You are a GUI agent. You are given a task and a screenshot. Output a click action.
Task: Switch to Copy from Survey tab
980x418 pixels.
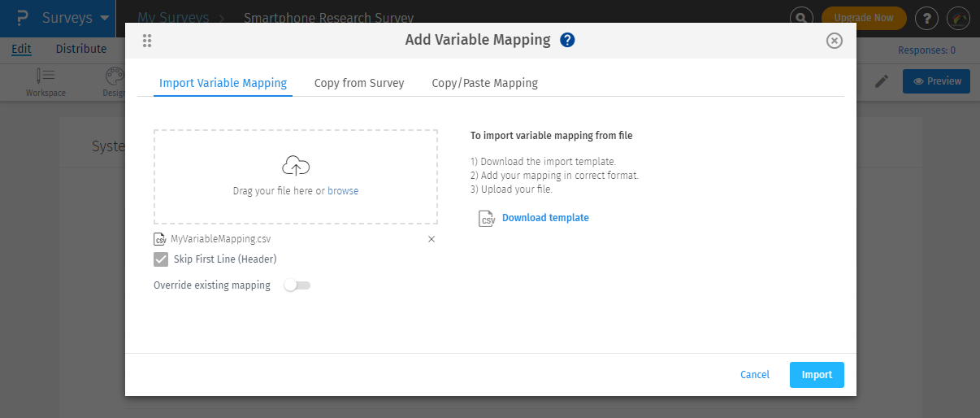359,83
